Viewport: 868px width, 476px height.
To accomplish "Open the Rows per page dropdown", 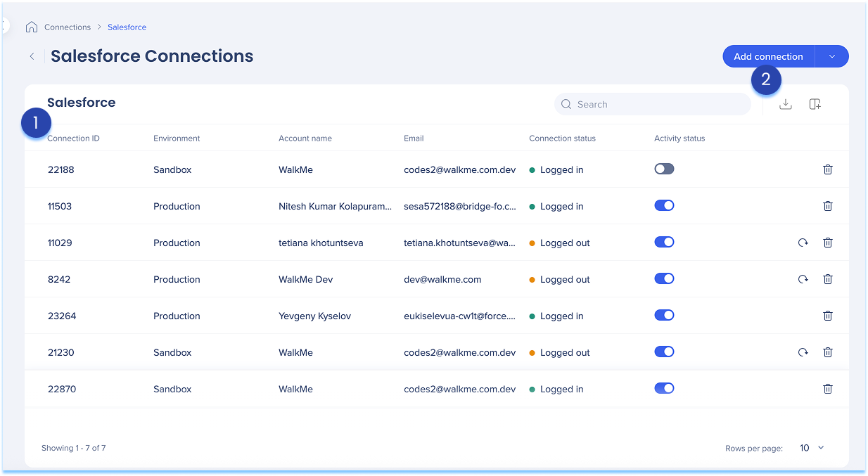I will tap(811, 448).
